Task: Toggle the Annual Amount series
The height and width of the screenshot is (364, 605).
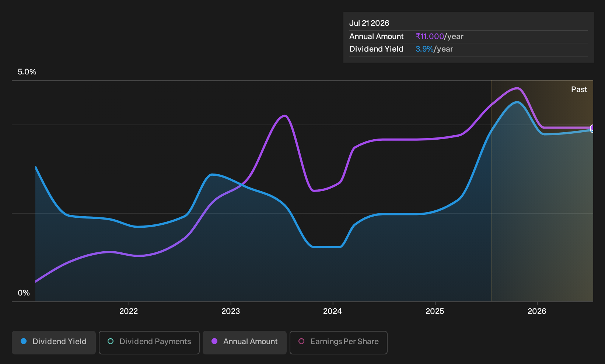Action: click(245, 342)
